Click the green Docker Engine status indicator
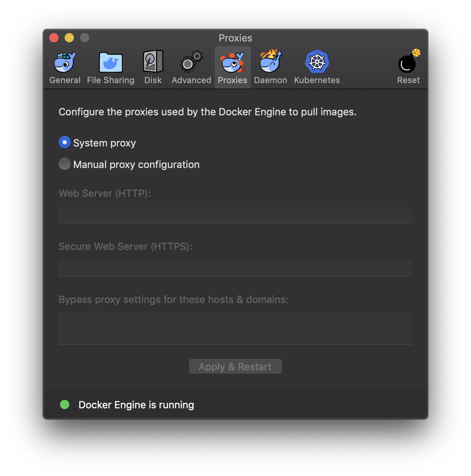 pyautogui.click(x=65, y=404)
